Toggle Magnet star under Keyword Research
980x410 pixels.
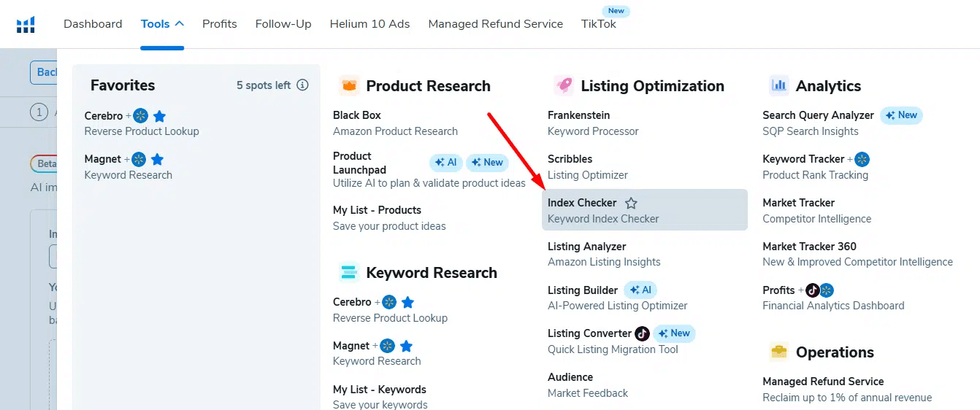(407, 346)
